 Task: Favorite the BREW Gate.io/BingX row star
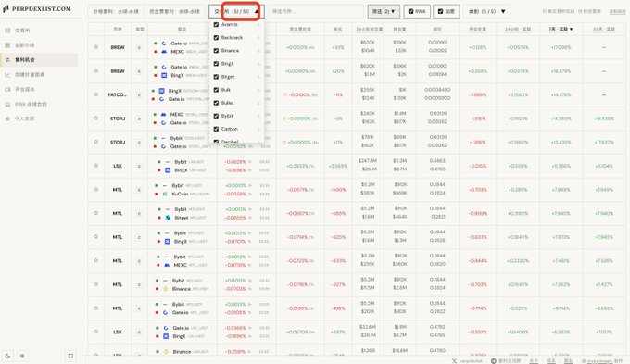pos(96,70)
